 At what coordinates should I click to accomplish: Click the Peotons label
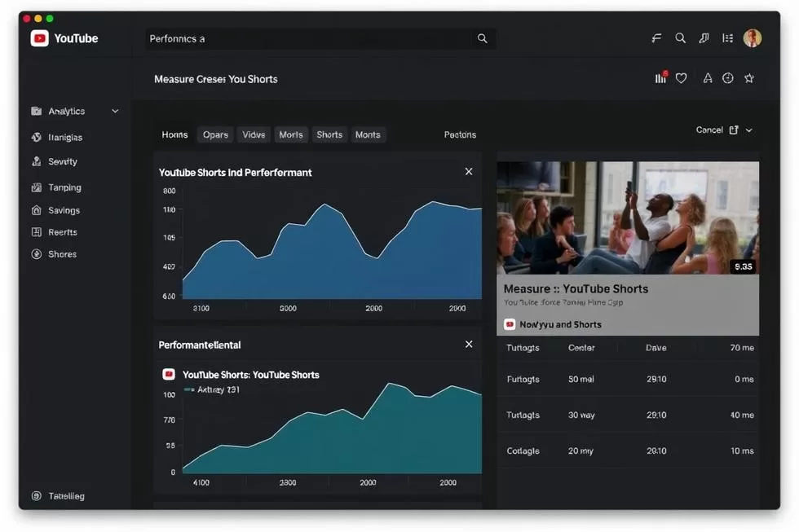[460, 135]
